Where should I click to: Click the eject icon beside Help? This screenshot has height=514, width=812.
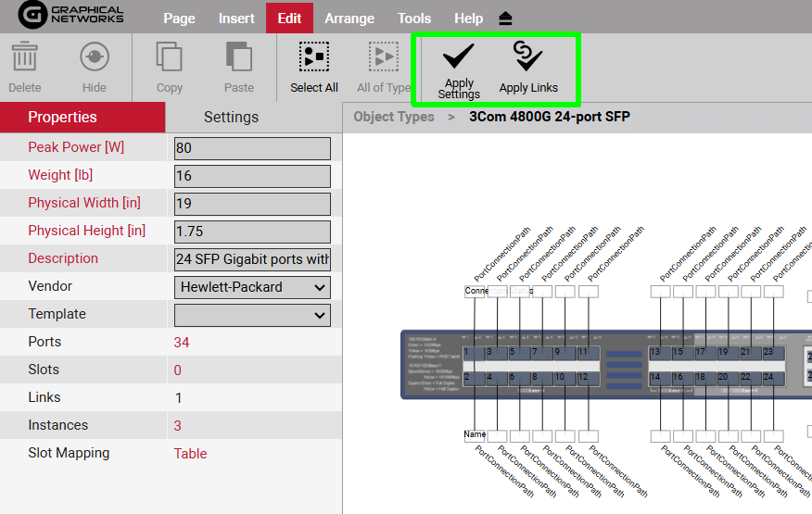coord(505,19)
